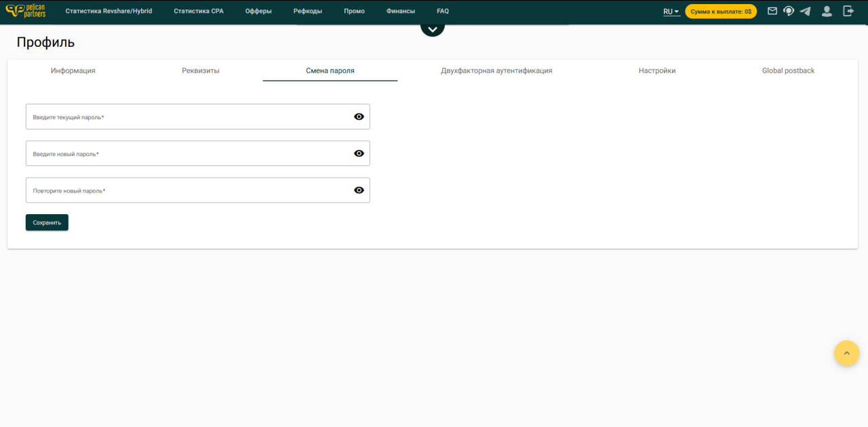Click the yellow scroll-to-top button
Screen dimensions: 868x427
click(846, 353)
